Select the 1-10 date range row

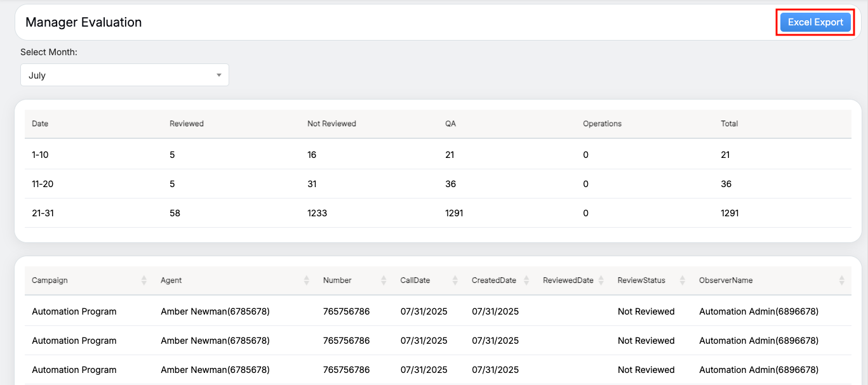[40, 155]
